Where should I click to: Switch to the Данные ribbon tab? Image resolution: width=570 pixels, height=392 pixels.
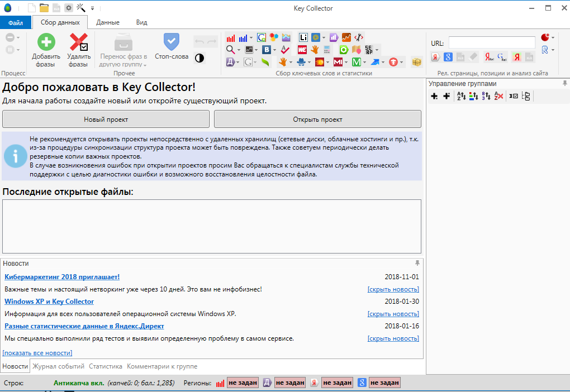(x=108, y=22)
